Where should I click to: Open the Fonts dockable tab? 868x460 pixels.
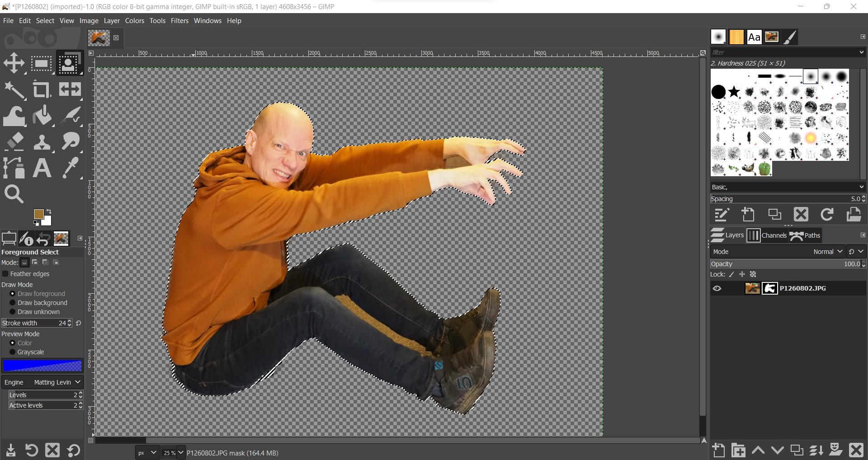(x=753, y=37)
